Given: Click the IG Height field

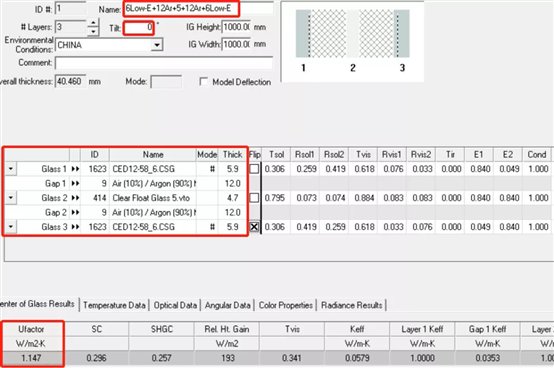Looking at the screenshot, I should (x=236, y=27).
